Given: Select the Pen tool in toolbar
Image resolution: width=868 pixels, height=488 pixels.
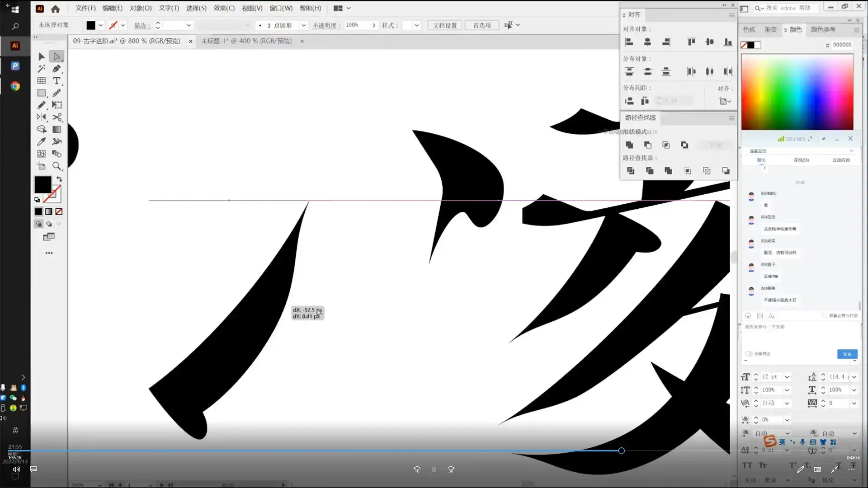Looking at the screenshot, I should coord(57,69).
